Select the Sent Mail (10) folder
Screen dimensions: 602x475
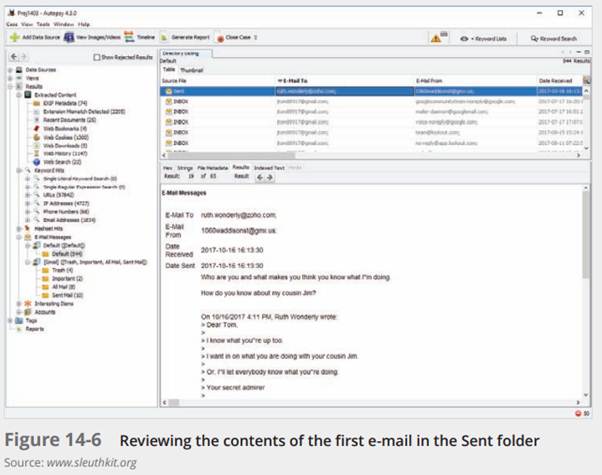click(x=67, y=295)
